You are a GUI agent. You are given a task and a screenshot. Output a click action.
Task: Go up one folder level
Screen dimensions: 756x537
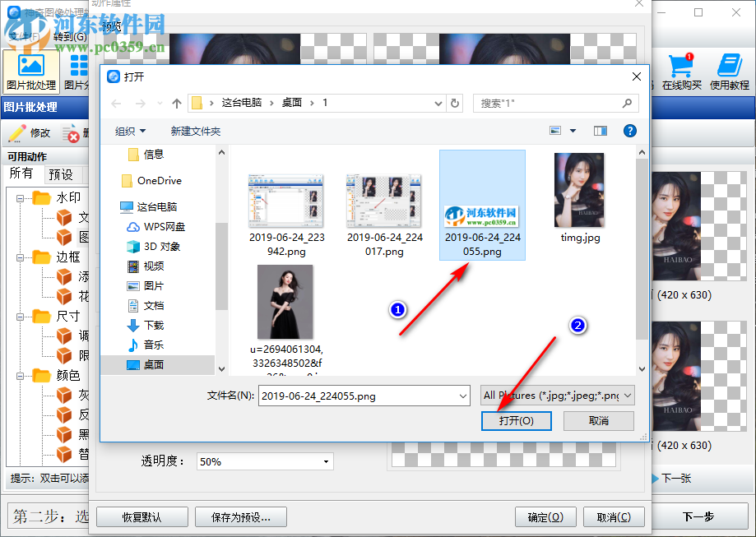(x=177, y=103)
